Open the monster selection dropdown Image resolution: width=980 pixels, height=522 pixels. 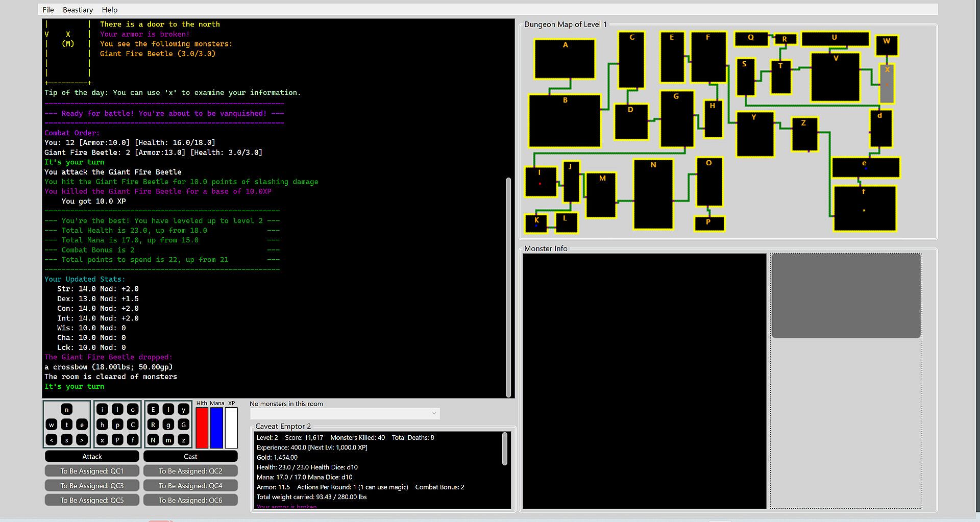click(x=345, y=413)
